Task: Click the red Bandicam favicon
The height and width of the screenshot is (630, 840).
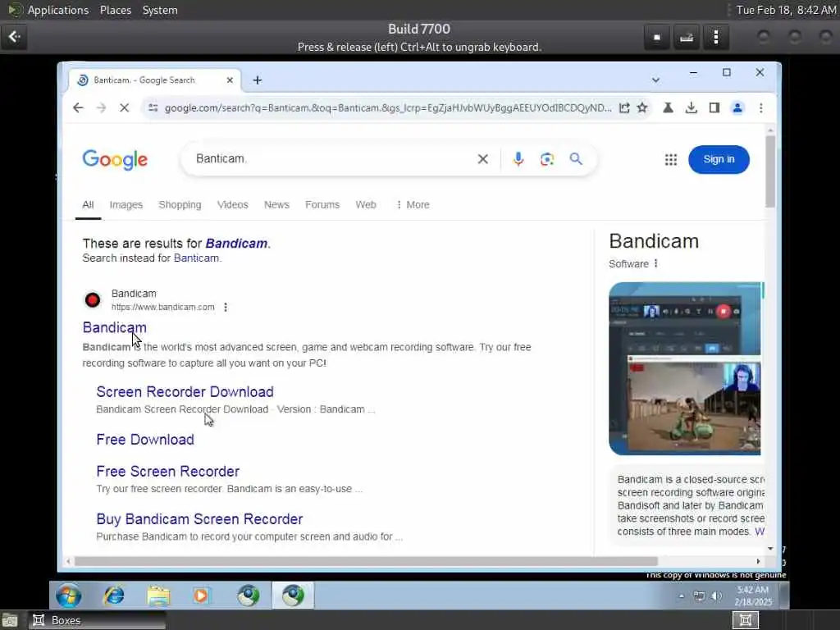Action: [x=92, y=299]
